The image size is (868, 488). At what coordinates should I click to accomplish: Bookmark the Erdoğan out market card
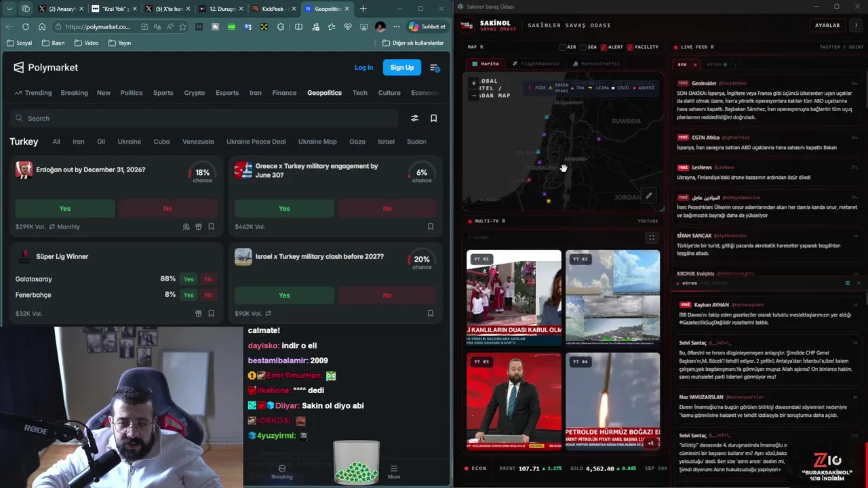coord(211,227)
